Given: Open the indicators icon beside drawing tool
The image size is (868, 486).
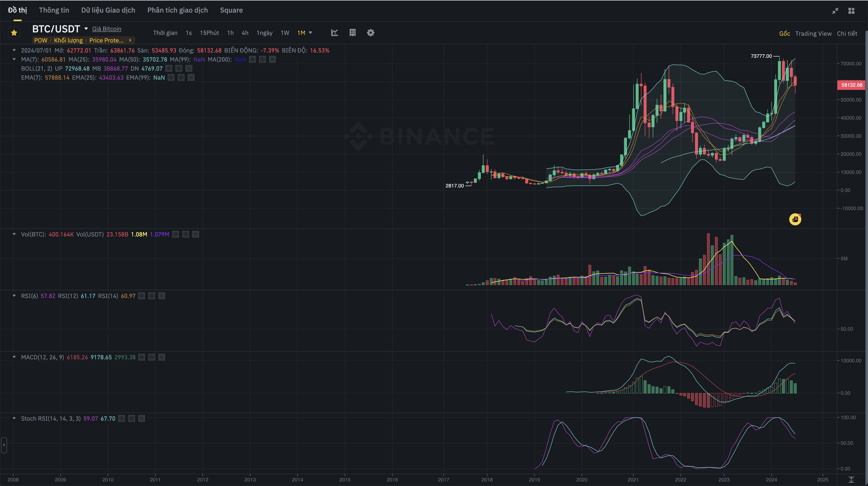Looking at the screenshot, I should click(352, 33).
